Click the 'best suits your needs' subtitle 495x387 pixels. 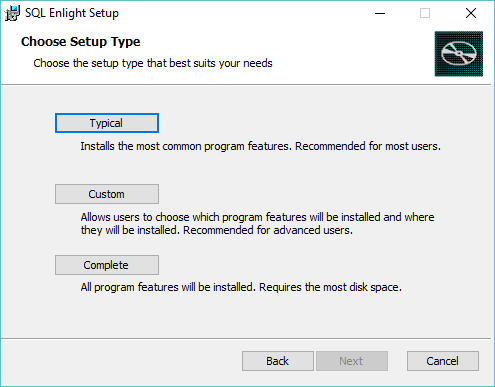coord(221,63)
